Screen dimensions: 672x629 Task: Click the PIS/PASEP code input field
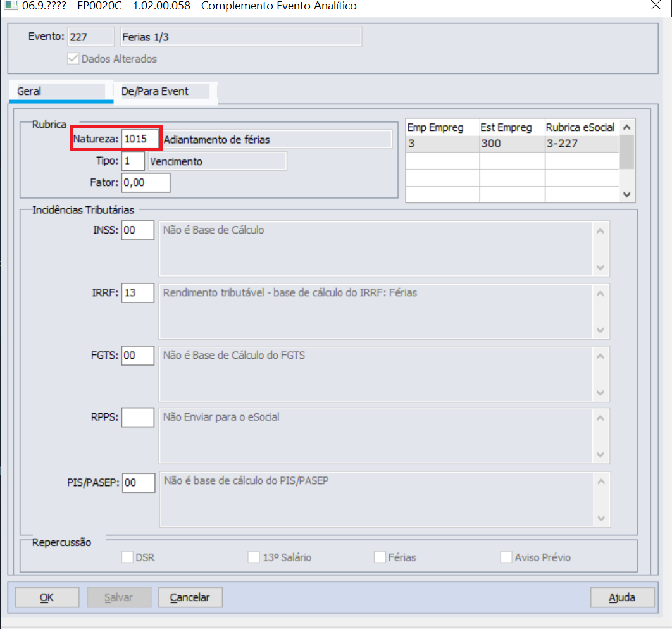click(139, 482)
